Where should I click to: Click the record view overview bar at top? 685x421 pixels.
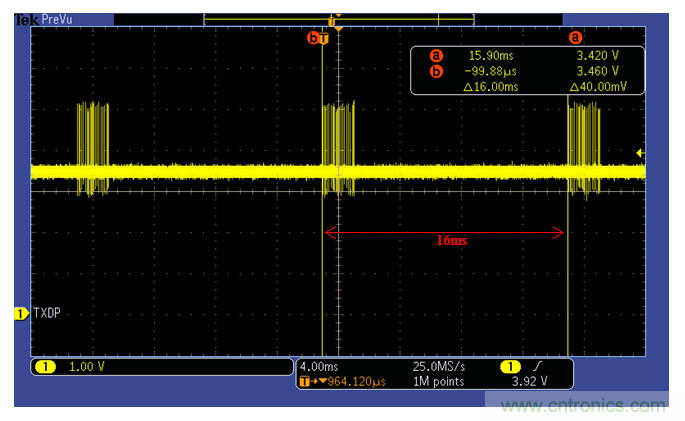point(337,19)
